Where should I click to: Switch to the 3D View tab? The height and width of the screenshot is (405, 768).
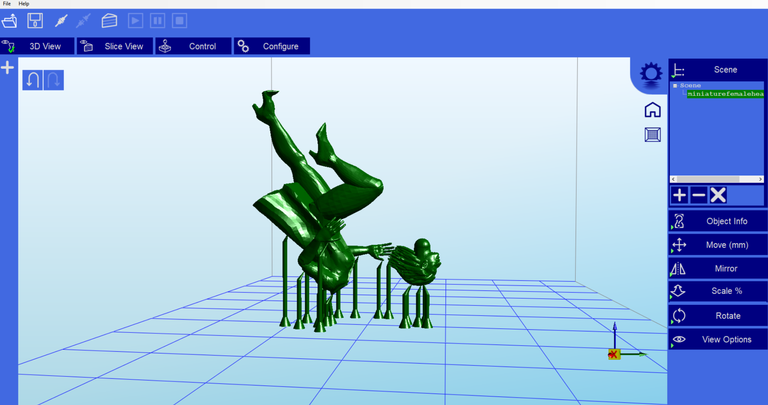(x=37, y=46)
